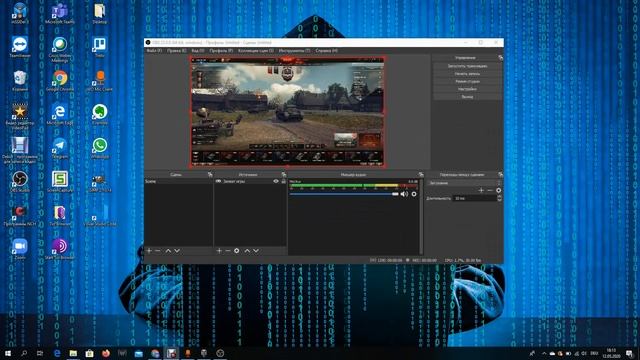
Task: Open the Windows Start menu
Action: pyautogui.click(x=7, y=353)
